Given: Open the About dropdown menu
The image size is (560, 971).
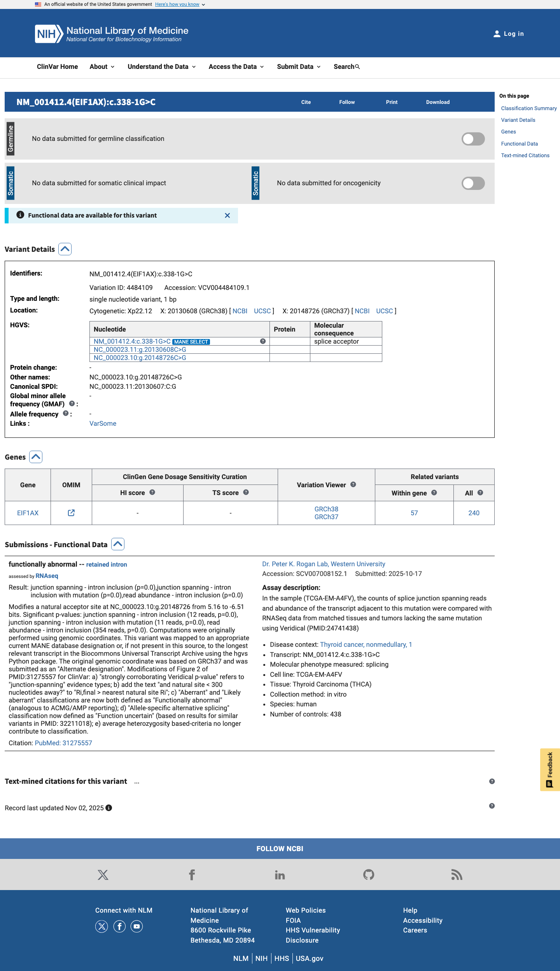Looking at the screenshot, I should (x=102, y=67).
